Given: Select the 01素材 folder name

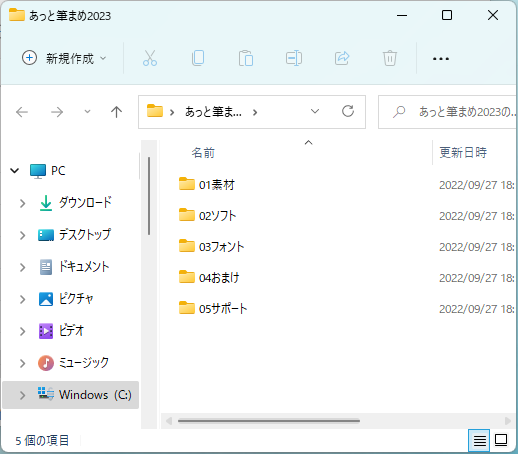Looking at the screenshot, I should pyautogui.click(x=217, y=185).
